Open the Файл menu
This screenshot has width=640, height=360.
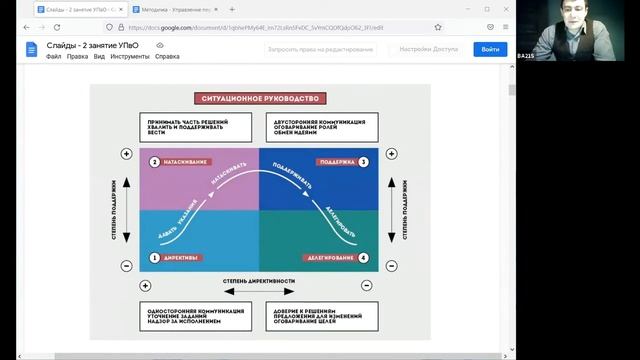[x=53, y=56]
